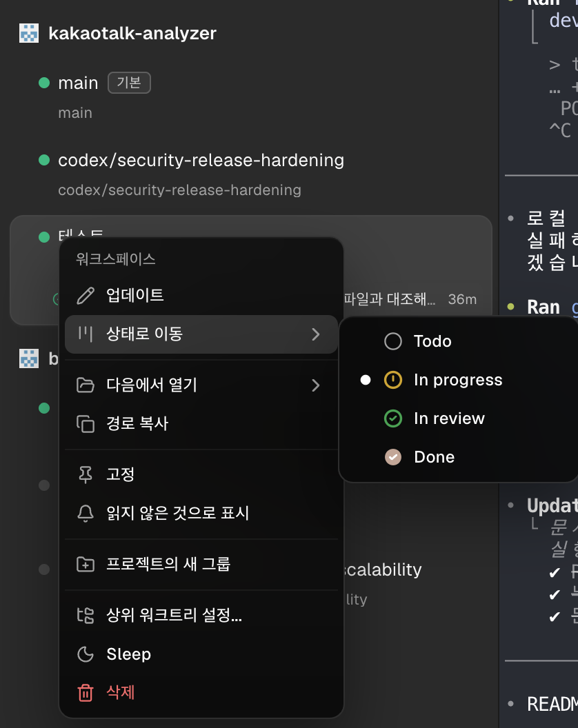Click the bell icon beside 읽지 않은 것으로 표시

pyautogui.click(x=86, y=513)
